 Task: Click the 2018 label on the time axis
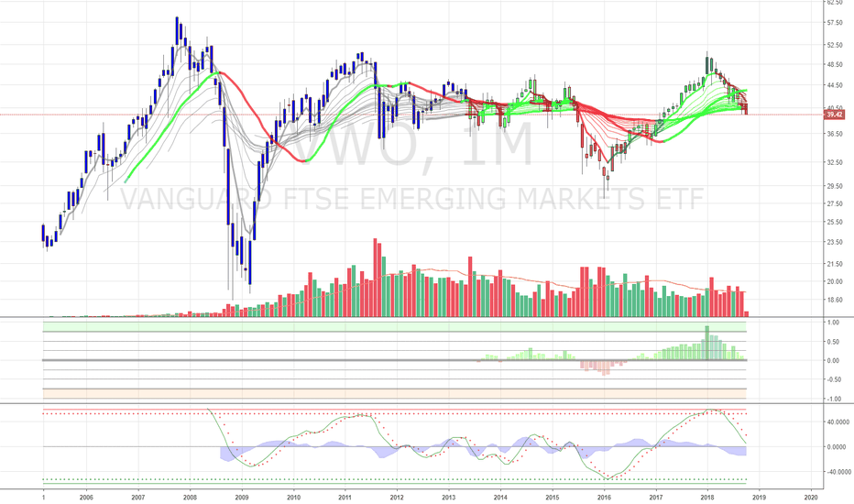click(707, 497)
